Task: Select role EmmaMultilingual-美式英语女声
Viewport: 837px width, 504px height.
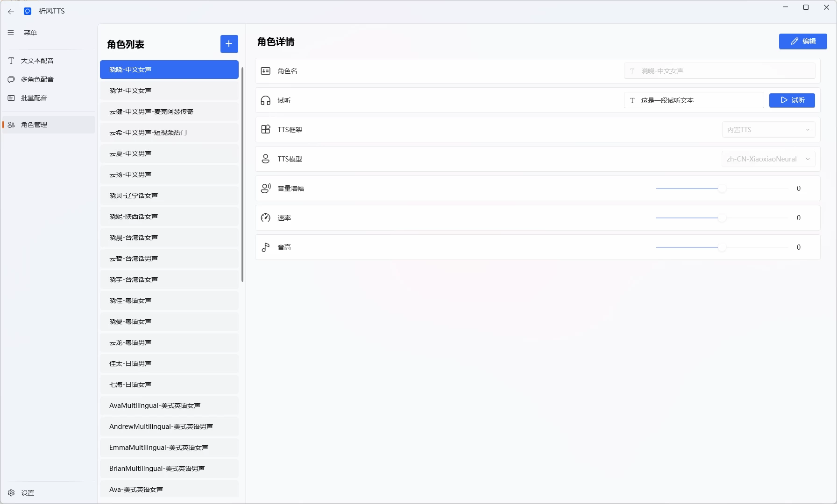Action: [x=169, y=448]
